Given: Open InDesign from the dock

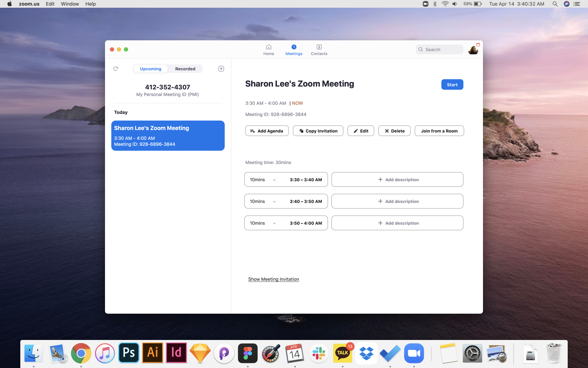Looking at the screenshot, I should [x=176, y=353].
